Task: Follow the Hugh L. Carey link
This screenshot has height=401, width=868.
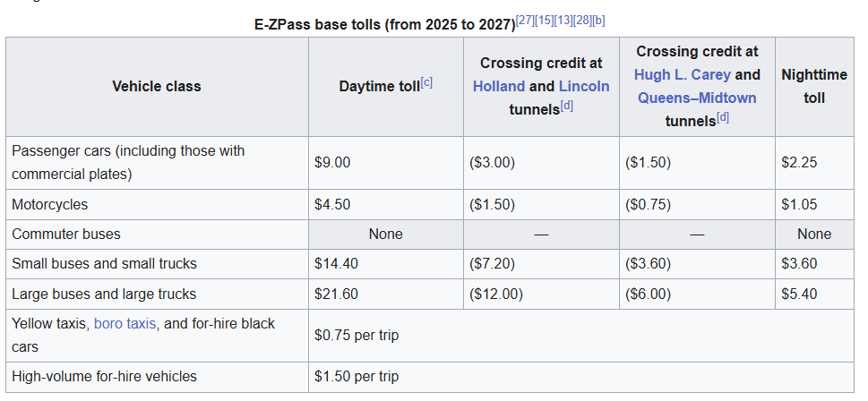Action: (682, 75)
